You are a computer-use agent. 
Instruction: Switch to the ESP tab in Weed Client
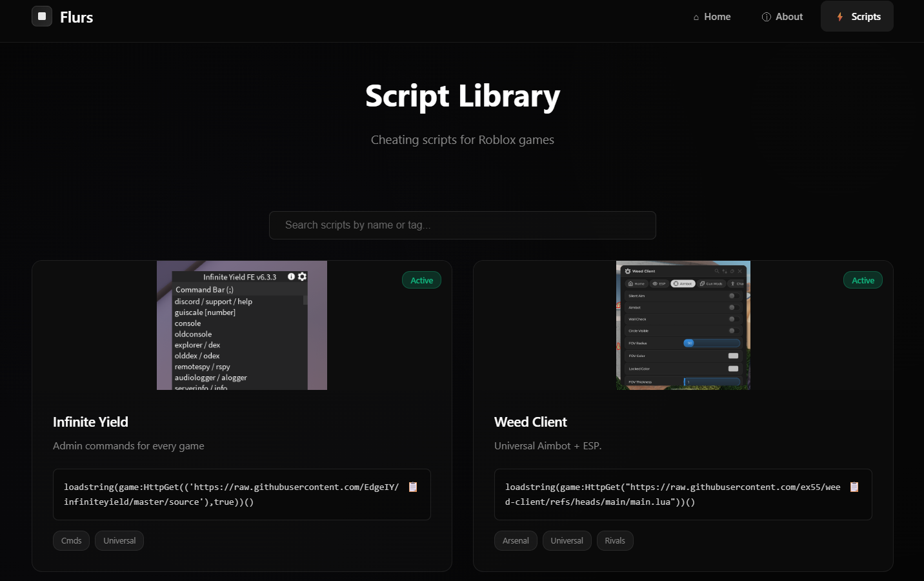(659, 283)
